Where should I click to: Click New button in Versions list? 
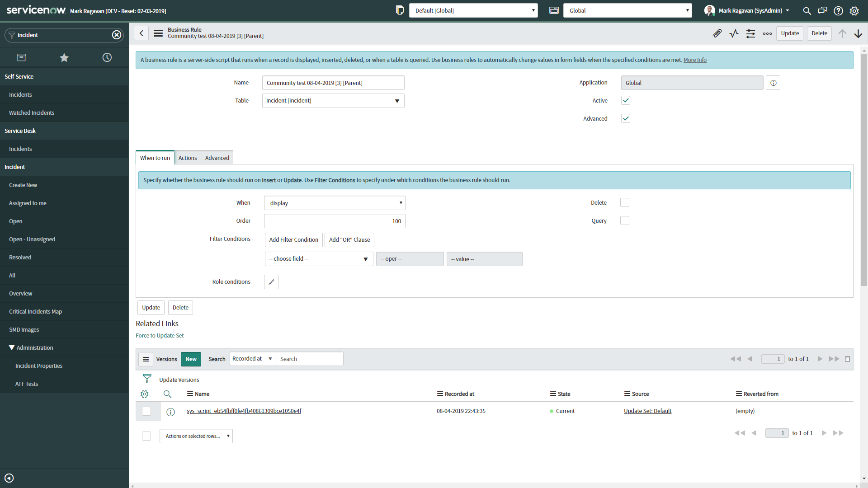coord(191,359)
